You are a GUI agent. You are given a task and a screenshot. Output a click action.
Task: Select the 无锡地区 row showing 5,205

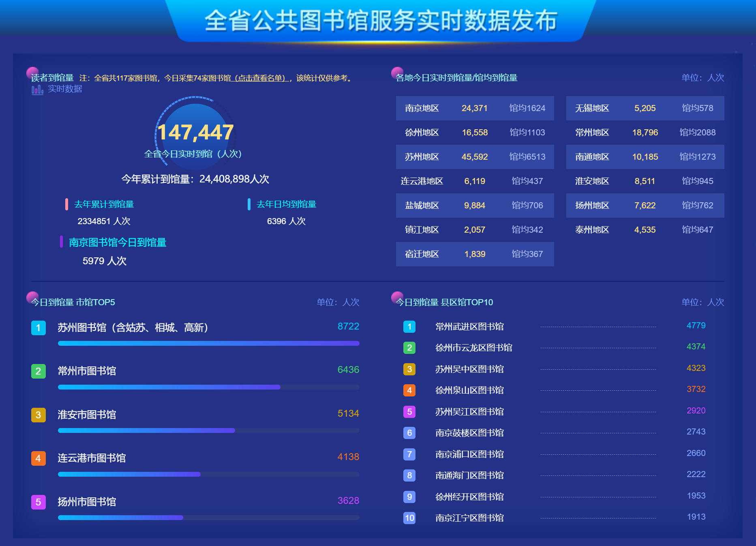tap(645, 108)
